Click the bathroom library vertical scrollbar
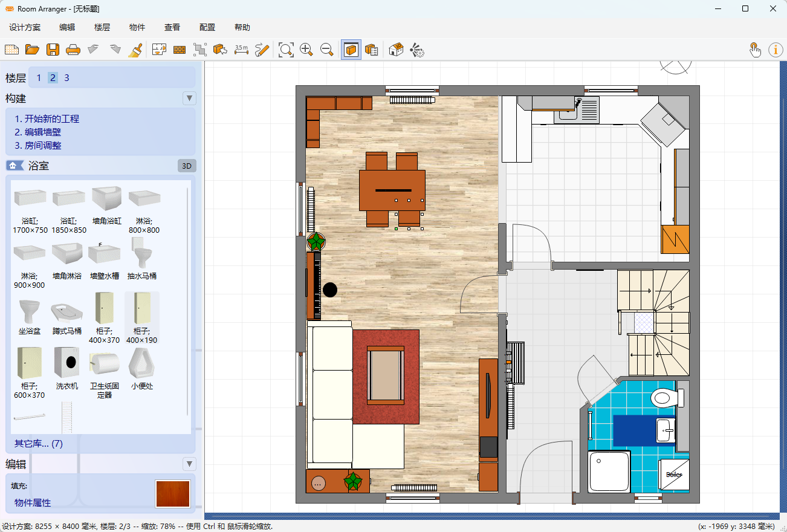The image size is (787, 532). coord(187,302)
